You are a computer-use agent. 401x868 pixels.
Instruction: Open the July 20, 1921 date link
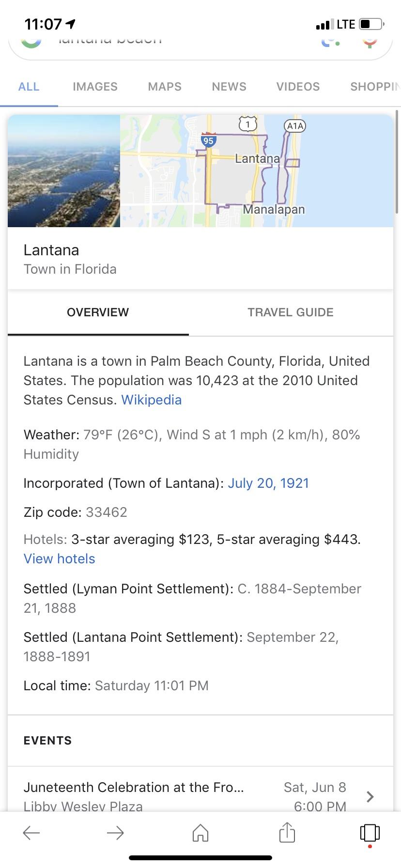coord(268,483)
